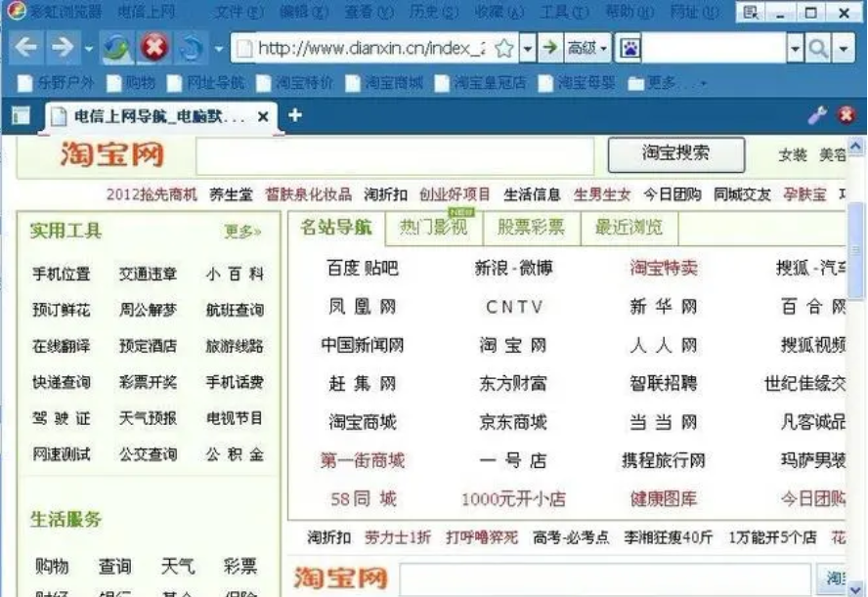The image size is (868, 597).
Task: Open the dropdown right of the magnifier
Action: tap(844, 49)
